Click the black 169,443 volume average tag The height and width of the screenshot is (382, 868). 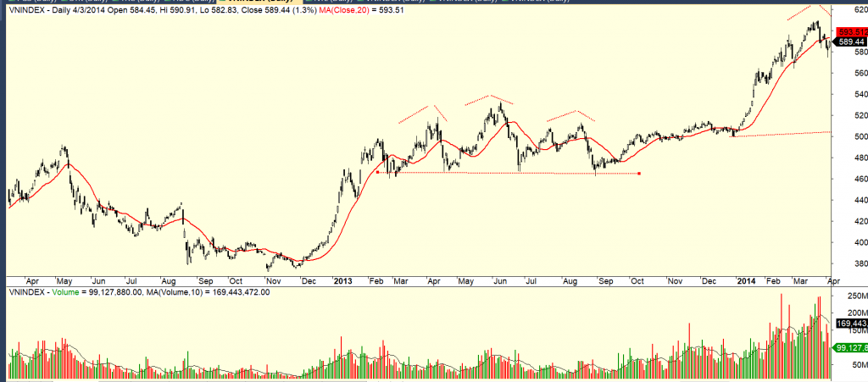(850, 323)
